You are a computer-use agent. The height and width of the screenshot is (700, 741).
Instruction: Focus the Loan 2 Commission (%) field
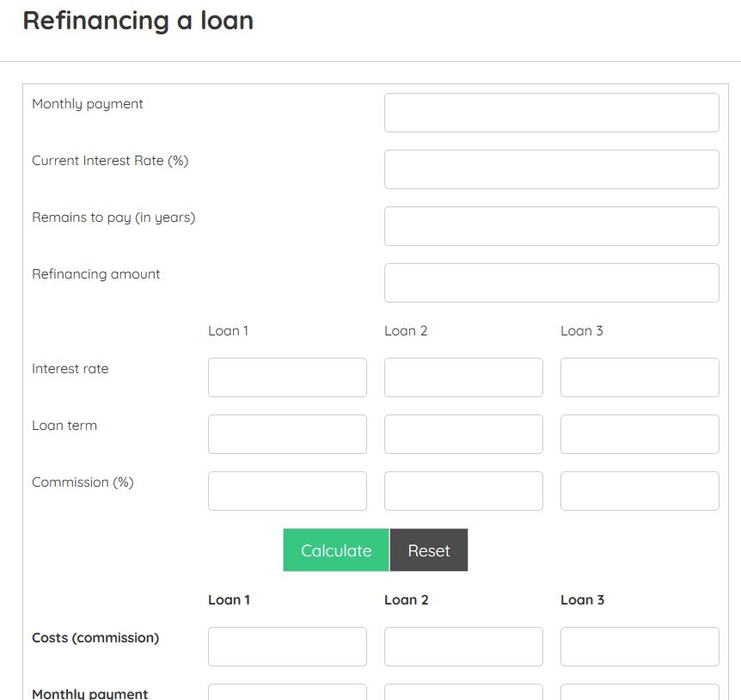(463, 491)
